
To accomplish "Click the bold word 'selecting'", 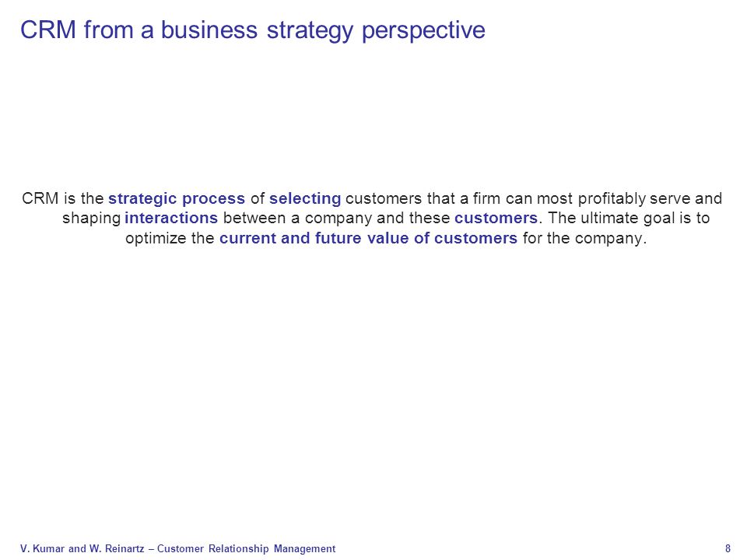I will click(305, 198).
